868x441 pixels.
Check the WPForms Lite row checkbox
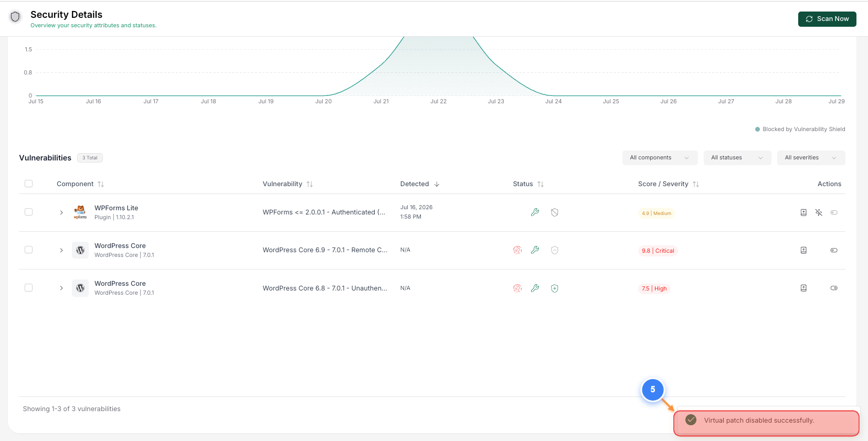(29, 212)
